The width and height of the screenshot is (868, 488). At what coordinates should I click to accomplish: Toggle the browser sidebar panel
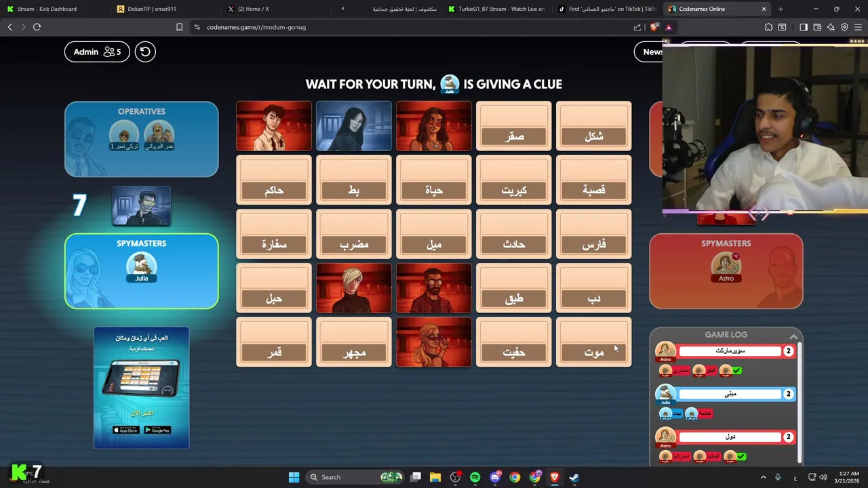[804, 27]
